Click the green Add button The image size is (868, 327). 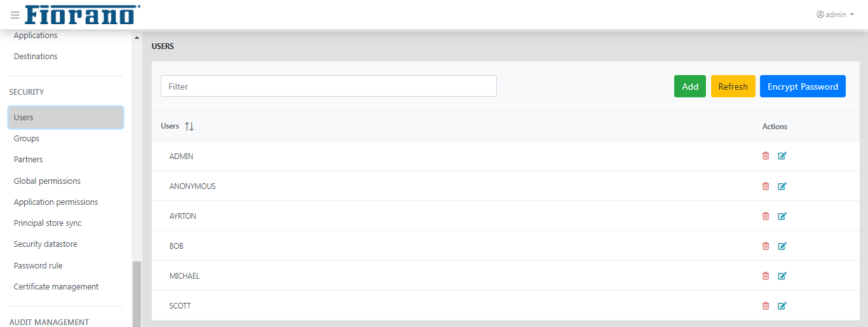690,87
